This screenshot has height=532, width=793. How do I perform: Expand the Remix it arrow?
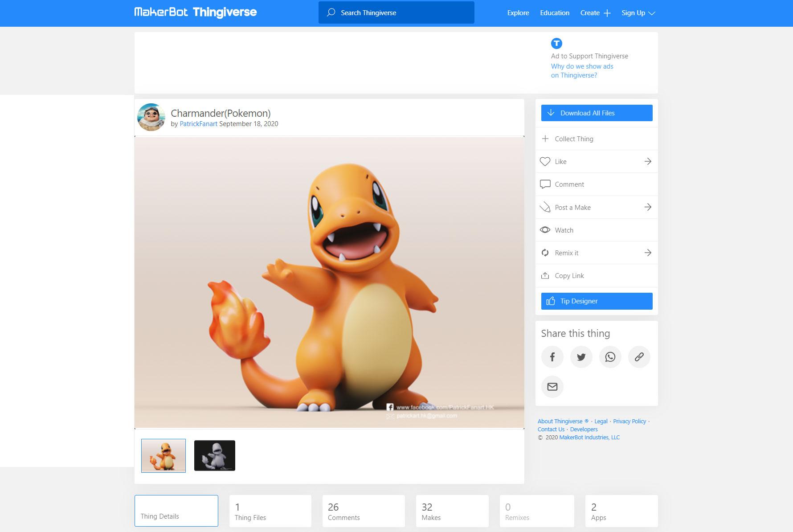tap(648, 253)
